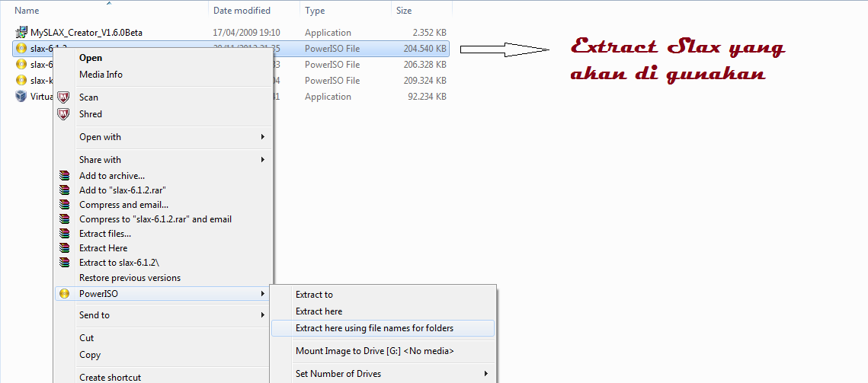The image size is (868, 383).
Task: Expand the Share with submenu arrow
Action: coord(263,159)
